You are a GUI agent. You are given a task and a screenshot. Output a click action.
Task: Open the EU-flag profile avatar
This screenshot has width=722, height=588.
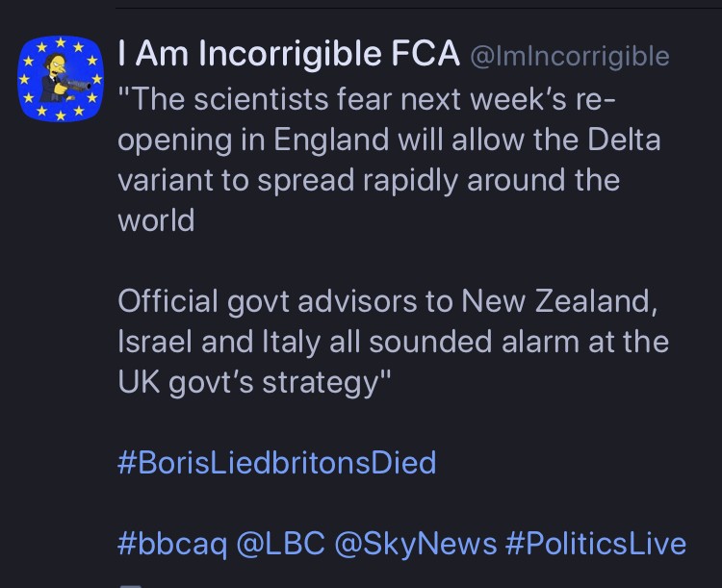pos(61,79)
